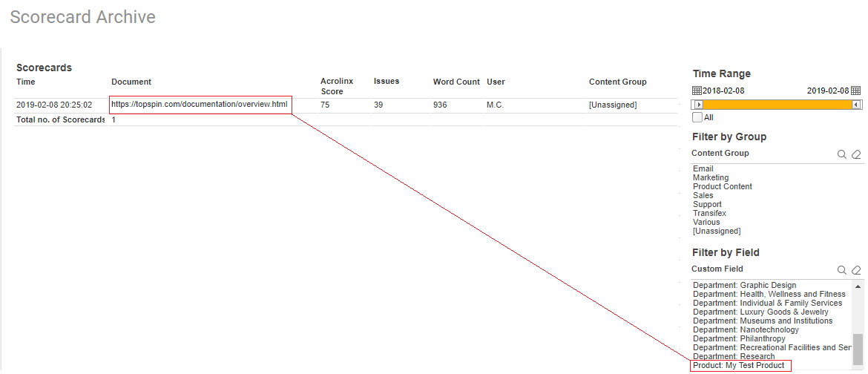Click timestamp 2019-02-08 20:25:02 cell

point(54,105)
